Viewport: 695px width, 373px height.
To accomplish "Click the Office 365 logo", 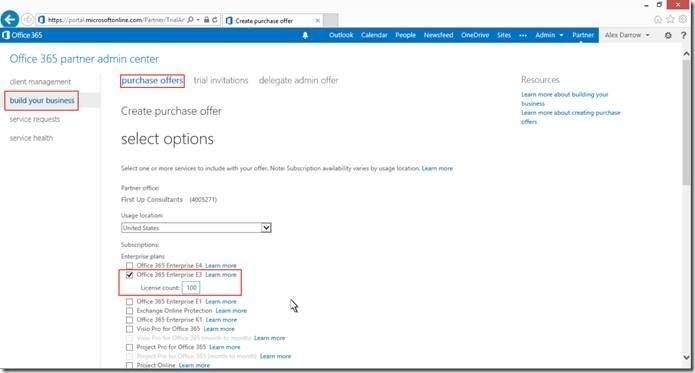I will (22, 35).
